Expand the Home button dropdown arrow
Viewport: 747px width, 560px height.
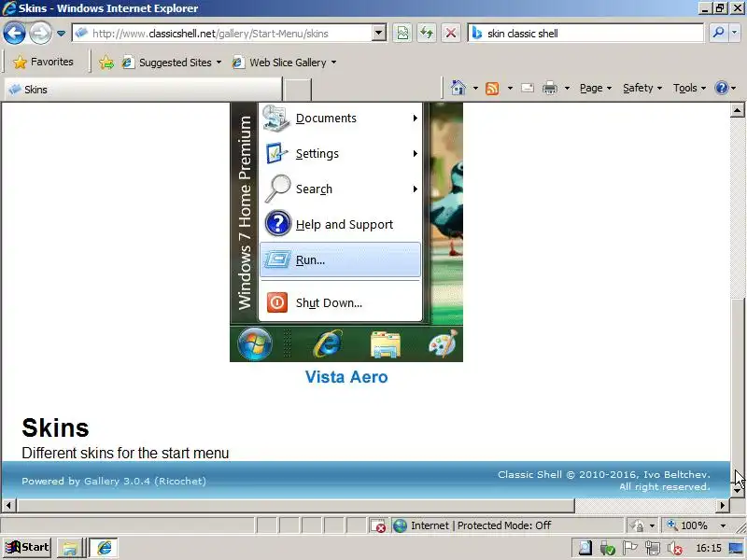(x=475, y=88)
